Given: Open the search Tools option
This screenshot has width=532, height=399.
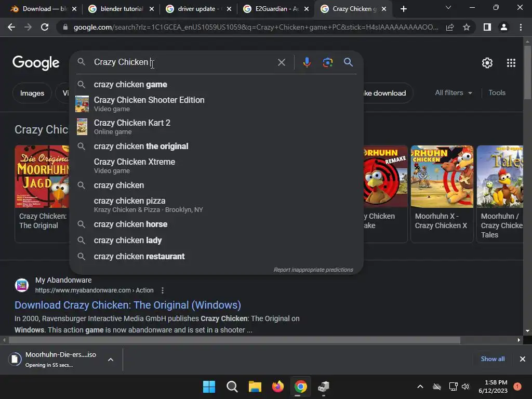Looking at the screenshot, I should [497, 92].
